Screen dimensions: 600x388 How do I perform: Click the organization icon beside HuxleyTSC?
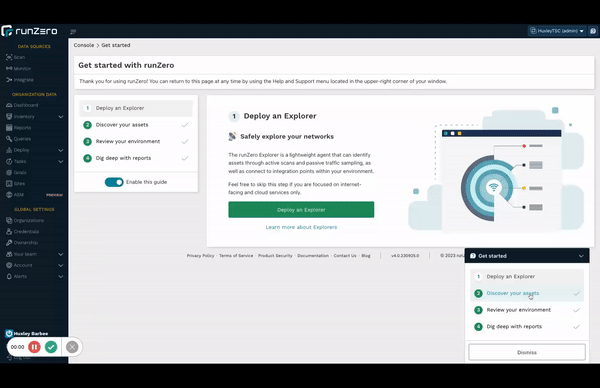click(533, 31)
